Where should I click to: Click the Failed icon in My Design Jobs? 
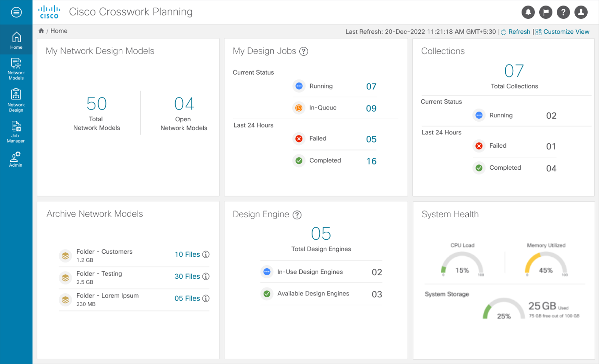[x=299, y=139]
